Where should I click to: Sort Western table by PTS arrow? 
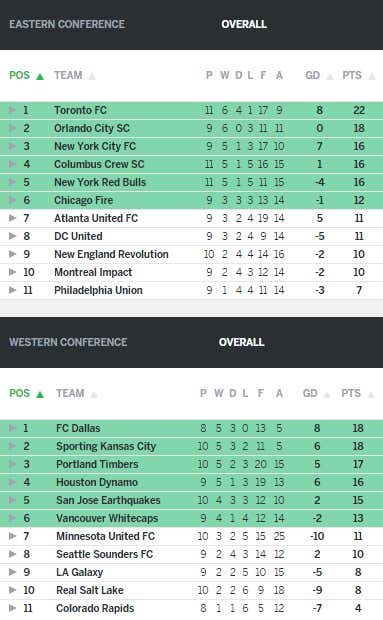[x=371, y=394]
